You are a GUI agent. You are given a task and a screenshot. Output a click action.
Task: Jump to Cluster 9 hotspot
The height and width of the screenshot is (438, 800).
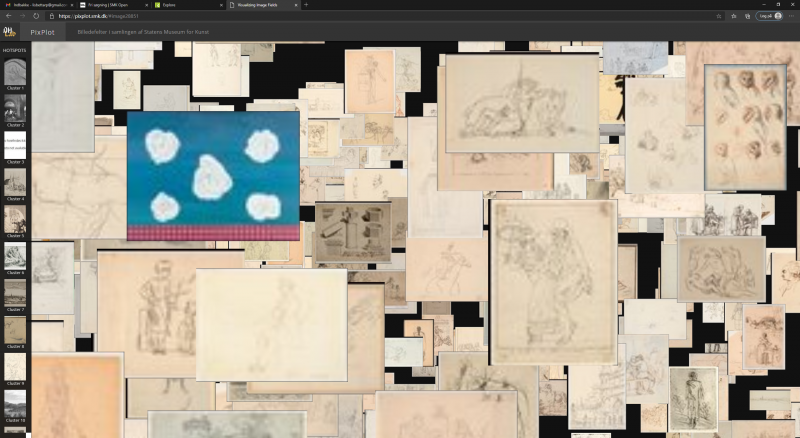point(15,369)
